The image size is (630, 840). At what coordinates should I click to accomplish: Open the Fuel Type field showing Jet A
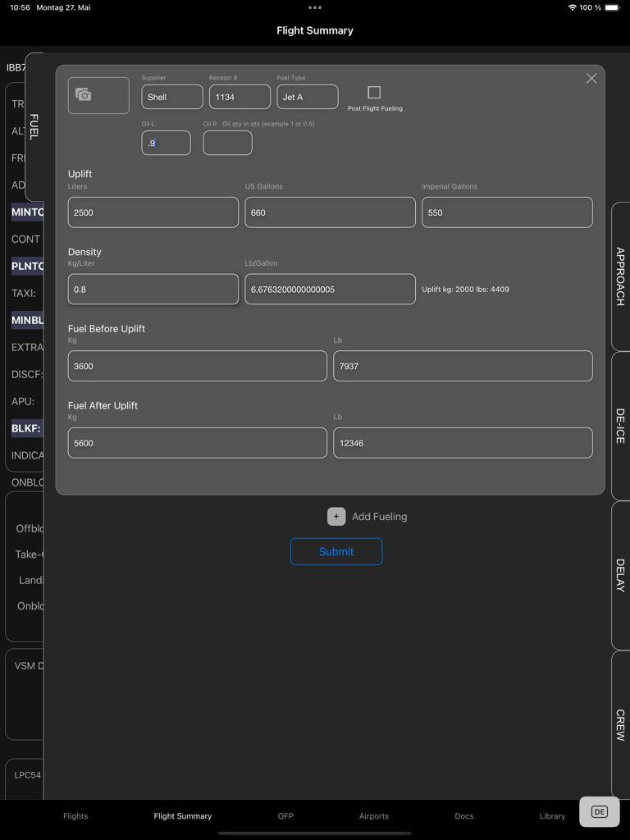click(307, 97)
